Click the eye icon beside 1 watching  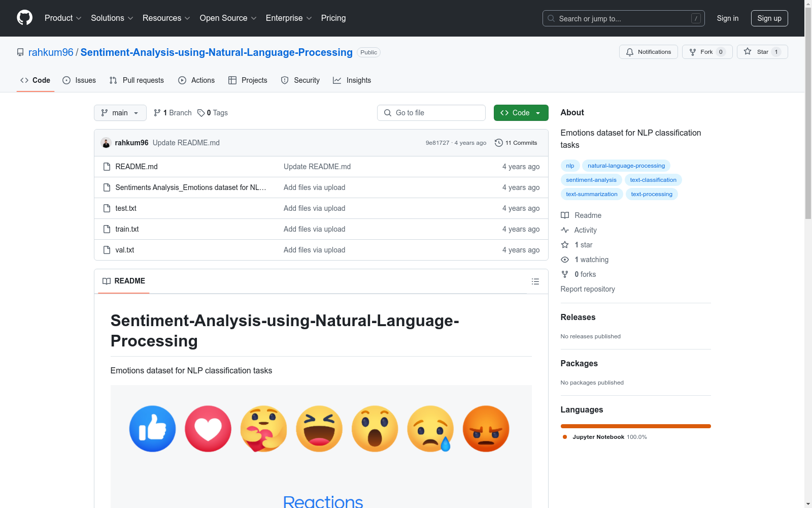[x=565, y=260]
